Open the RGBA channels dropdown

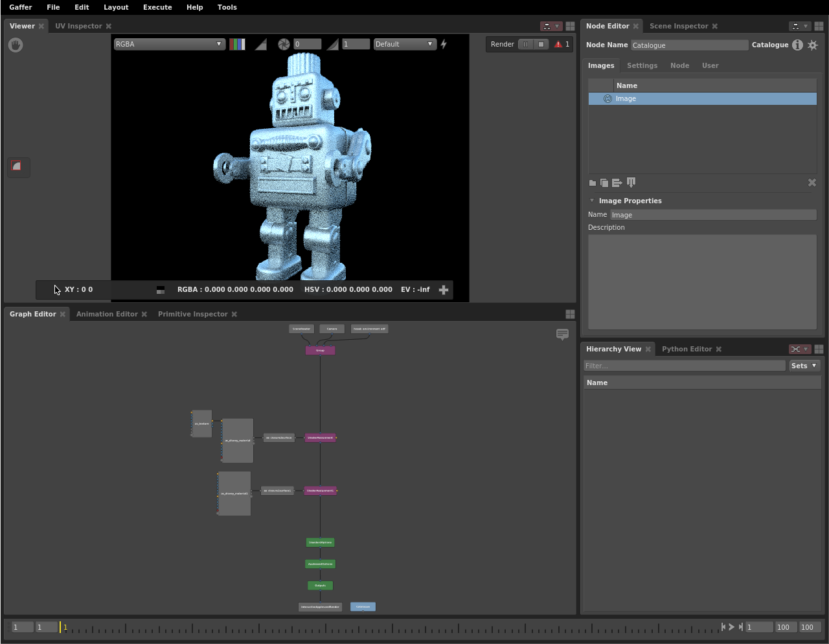(170, 44)
